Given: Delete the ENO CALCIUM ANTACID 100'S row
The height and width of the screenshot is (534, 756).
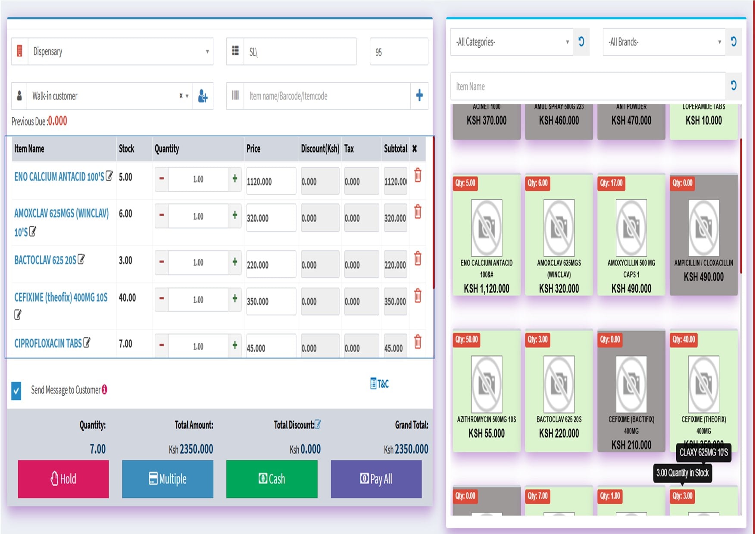Looking at the screenshot, I should coord(418,175).
